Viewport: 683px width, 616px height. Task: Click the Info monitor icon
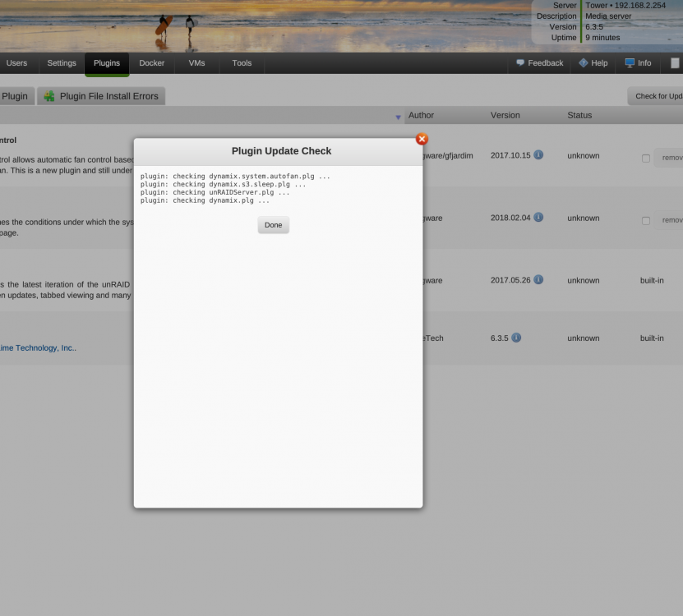pos(630,62)
